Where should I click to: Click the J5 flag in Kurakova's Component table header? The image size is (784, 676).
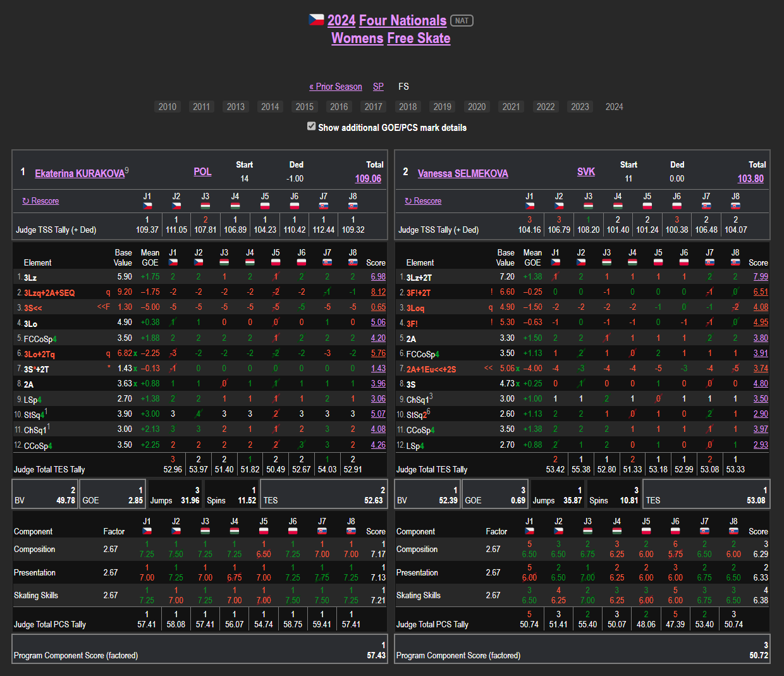[x=264, y=531]
